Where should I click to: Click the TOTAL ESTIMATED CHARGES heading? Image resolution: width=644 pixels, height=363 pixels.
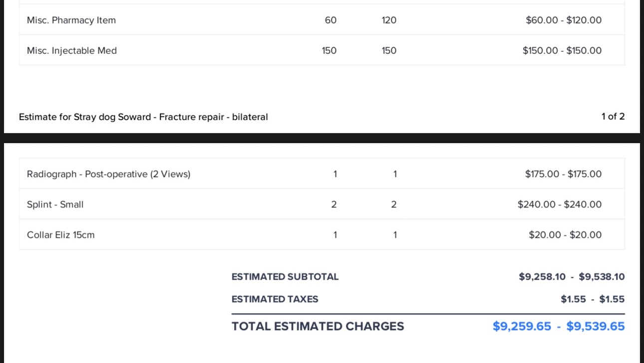pos(318,327)
